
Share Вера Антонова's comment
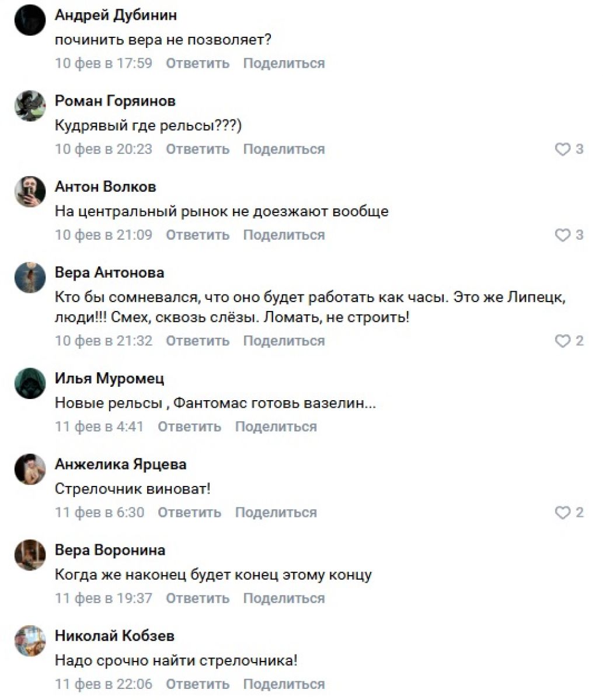[284, 341]
